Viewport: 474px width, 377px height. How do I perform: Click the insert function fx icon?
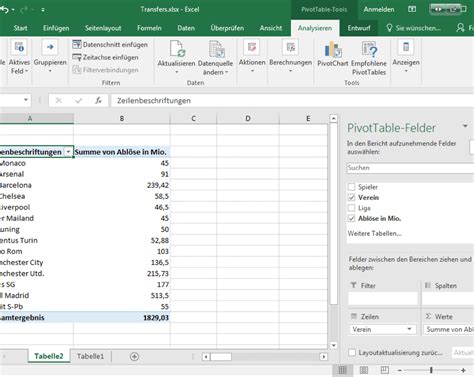click(98, 100)
